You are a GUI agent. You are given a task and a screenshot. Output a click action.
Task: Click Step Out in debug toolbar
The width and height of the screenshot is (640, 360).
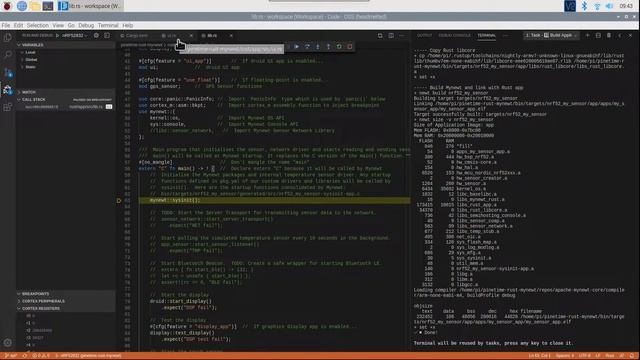[x=329, y=47]
